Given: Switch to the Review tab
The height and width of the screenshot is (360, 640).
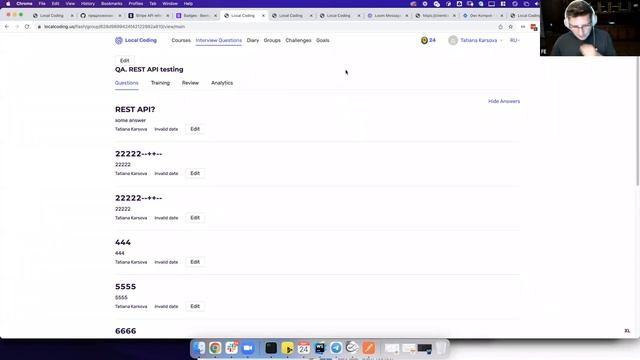Looking at the screenshot, I should tap(190, 83).
